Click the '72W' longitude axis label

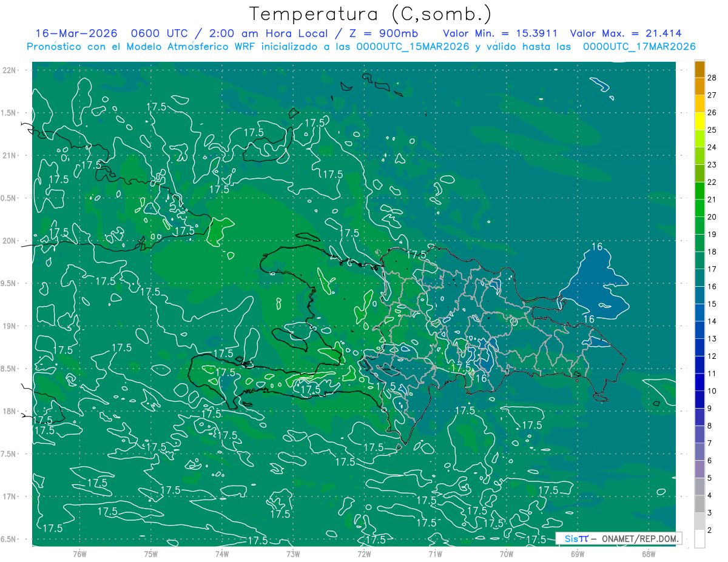point(364,554)
